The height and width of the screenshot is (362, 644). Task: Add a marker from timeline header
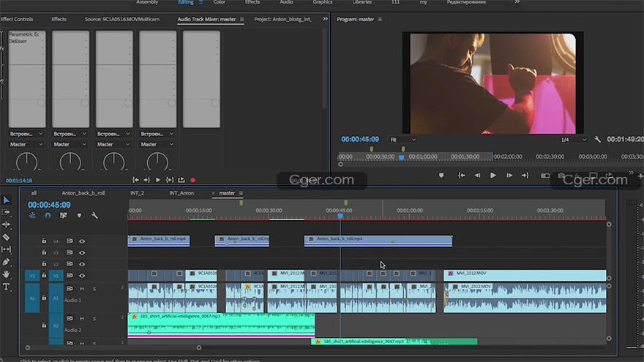point(79,216)
